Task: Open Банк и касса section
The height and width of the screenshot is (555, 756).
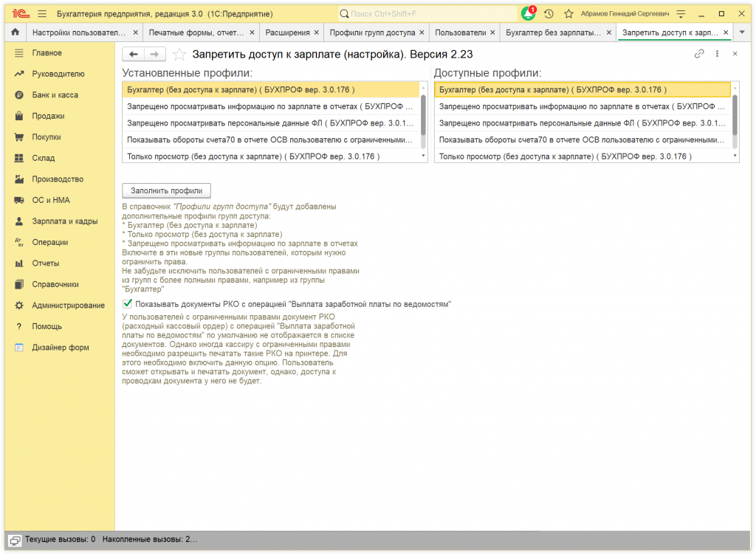Action: (55, 95)
